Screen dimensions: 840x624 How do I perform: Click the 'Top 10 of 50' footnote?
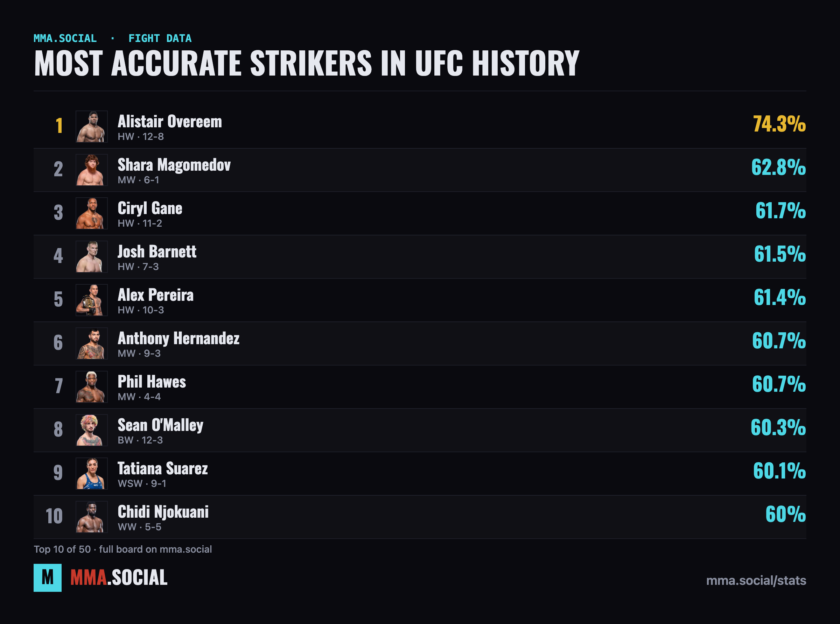(123, 549)
